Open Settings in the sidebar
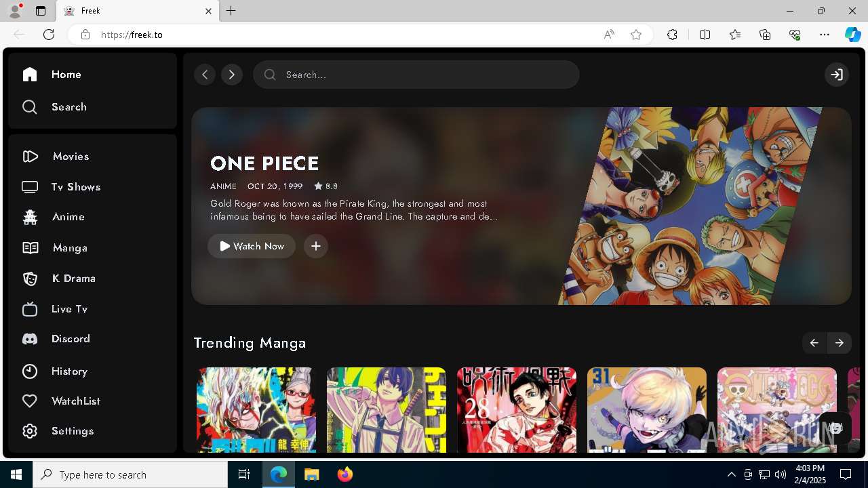Viewport: 868px width, 488px height. (57, 431)
